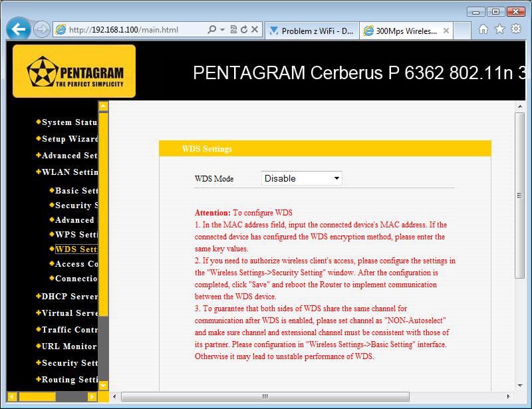Click the WDS Settings panel header

[x=325, y=149]
